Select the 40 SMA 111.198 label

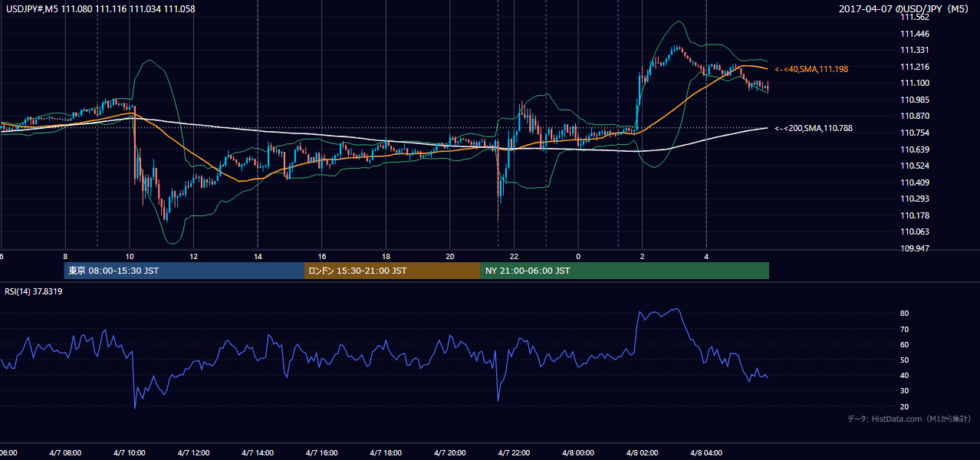click(x=811, y=69)
